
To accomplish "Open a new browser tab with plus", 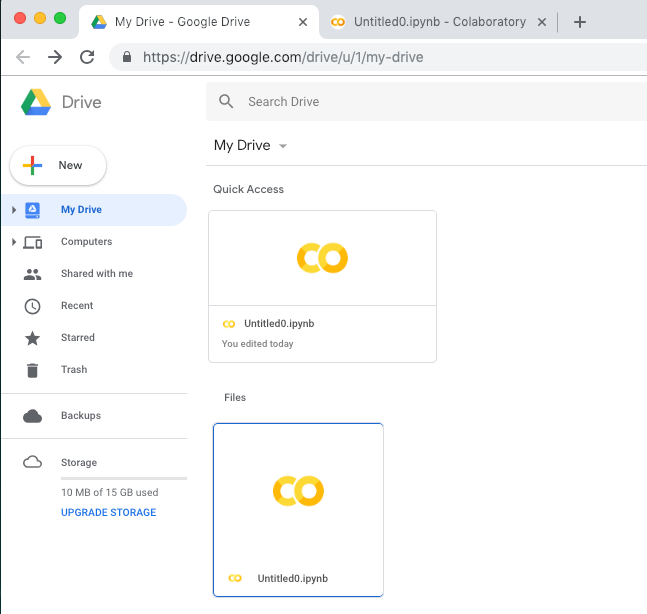I will (580, 22).
